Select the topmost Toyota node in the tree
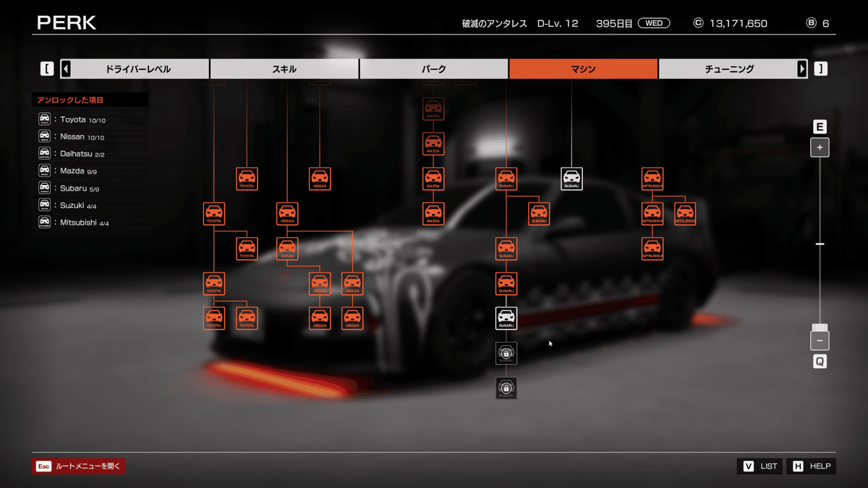The width and height of the screenshot is (868, 488). point(247,179)
